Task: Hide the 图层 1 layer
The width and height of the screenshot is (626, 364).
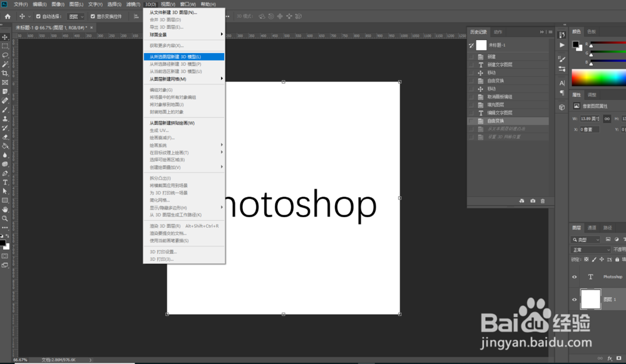Action: tap(575, 300)
